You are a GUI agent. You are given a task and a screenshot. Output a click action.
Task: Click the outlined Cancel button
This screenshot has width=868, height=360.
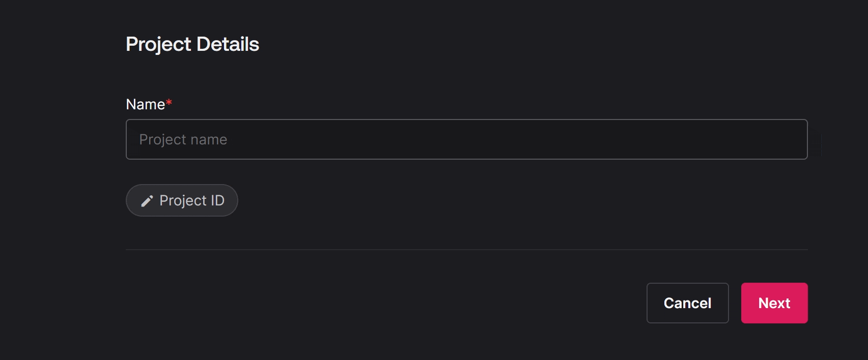(687, 303)
